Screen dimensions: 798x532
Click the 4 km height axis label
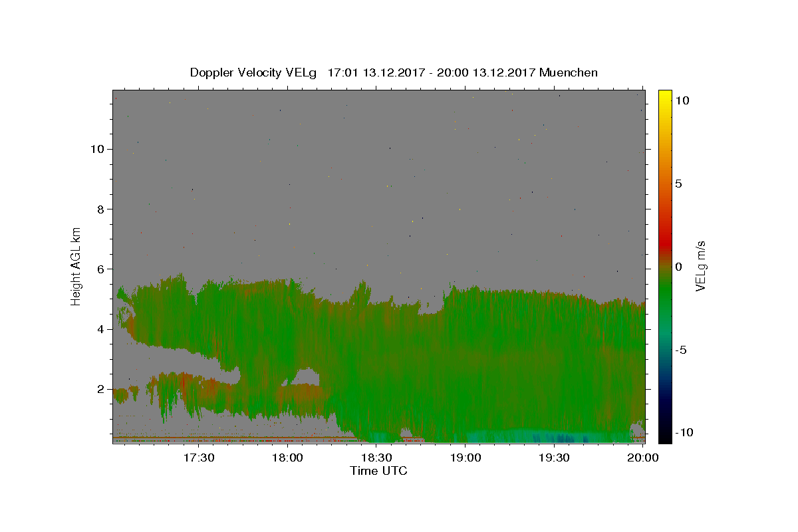point(102,329)
